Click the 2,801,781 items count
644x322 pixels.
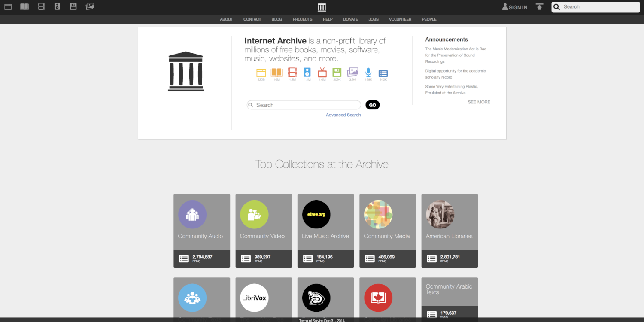(450, 257)
